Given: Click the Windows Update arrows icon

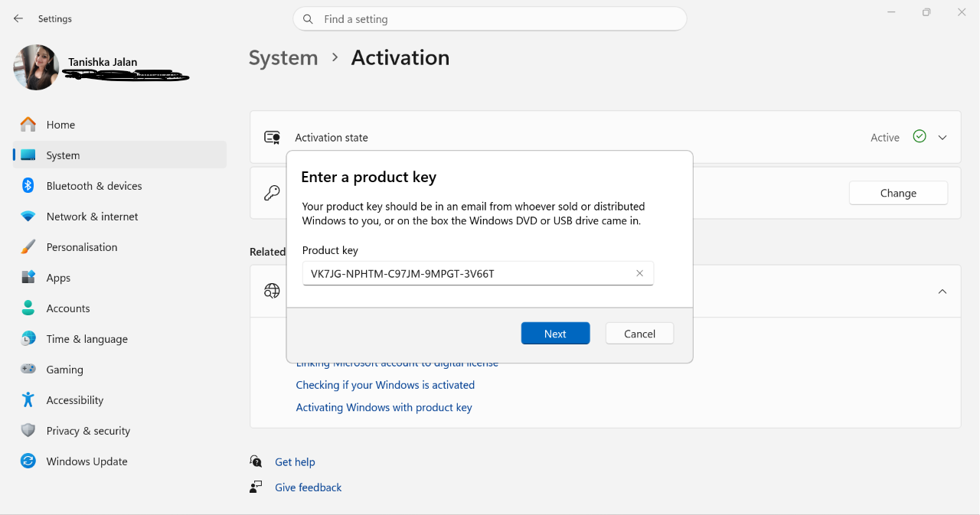Looking at the screenshot, I should point(28,461).
